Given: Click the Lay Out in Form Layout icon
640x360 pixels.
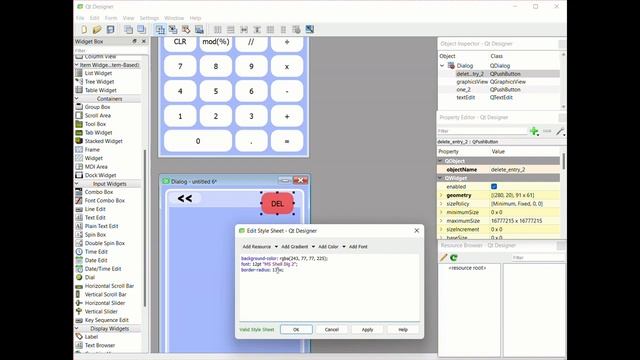Looking at the screenshot, I should click(283, 29).
